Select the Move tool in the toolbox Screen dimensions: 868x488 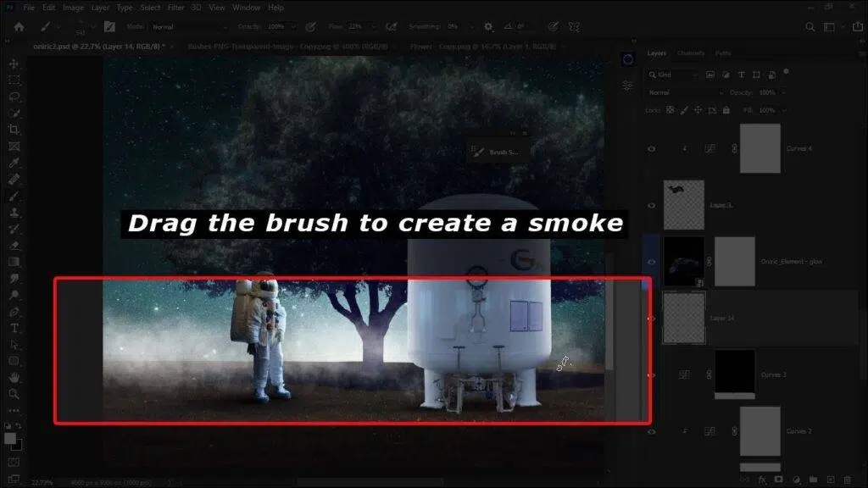[14, 64]
